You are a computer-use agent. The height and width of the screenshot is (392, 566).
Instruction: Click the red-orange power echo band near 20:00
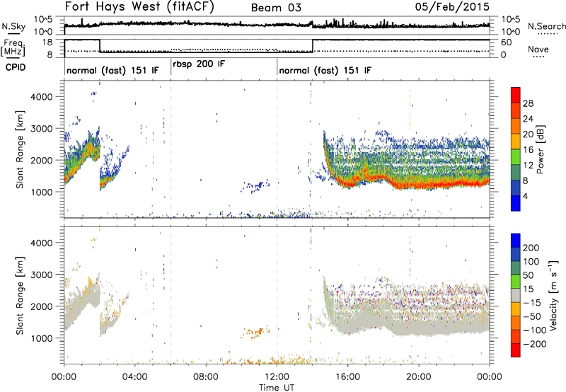419,185
